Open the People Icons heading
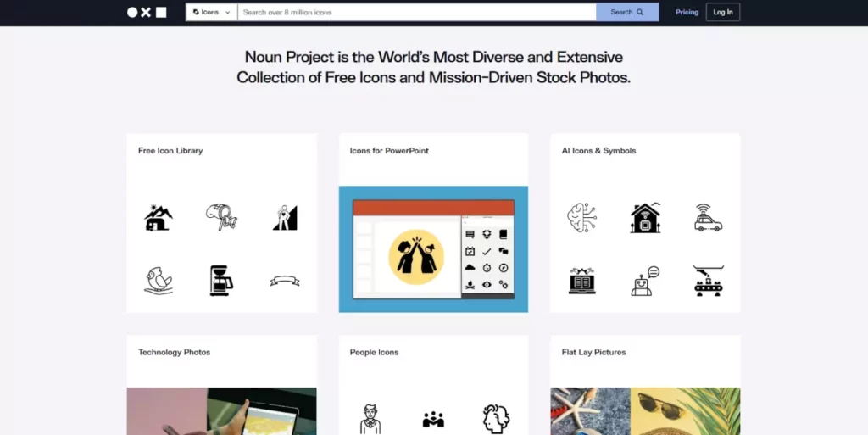 coord(374,352)
